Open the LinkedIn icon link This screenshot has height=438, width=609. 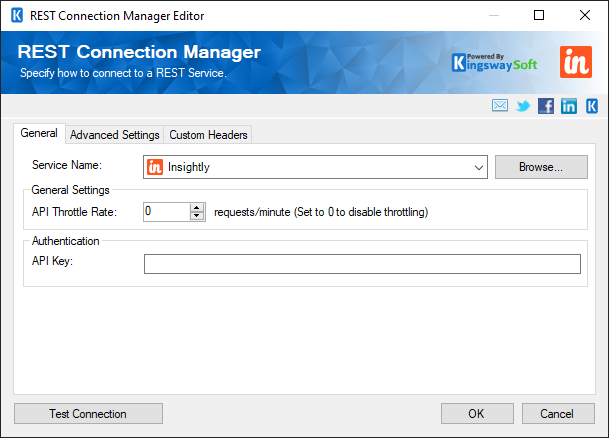point(569,106)
